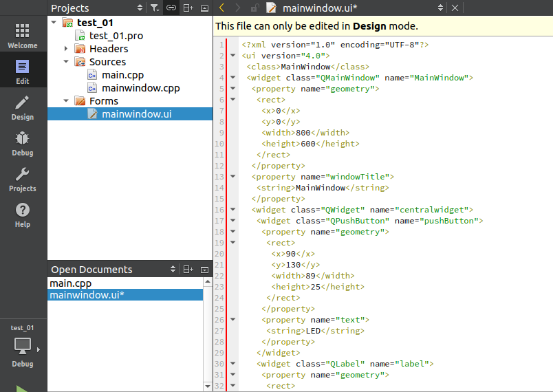Fold the centralwidget block at line 16
Viewport: 553px width, 392px height.
232,209
